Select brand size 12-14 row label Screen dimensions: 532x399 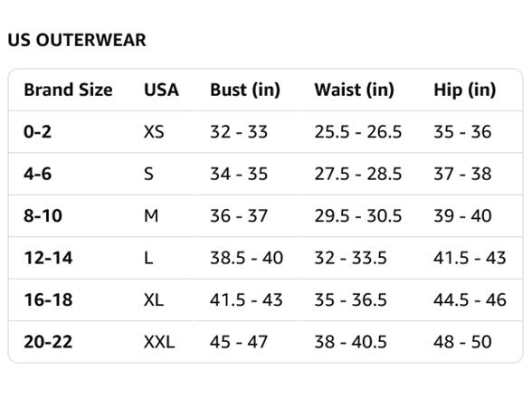(x=48, y=258)
